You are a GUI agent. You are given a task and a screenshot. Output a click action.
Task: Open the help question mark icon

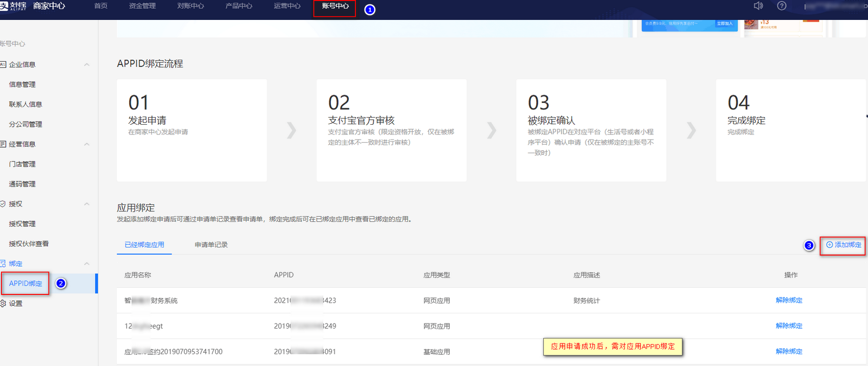[x=781, y=6]
